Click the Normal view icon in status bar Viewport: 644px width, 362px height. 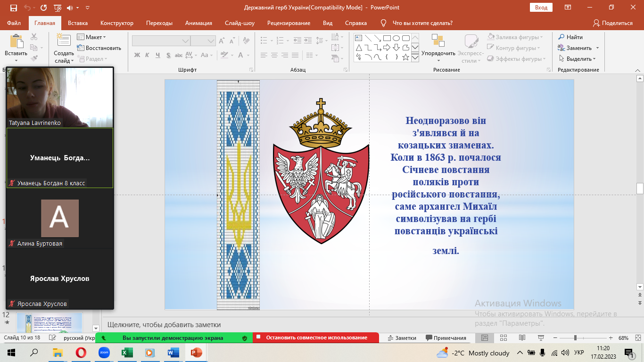point(485,338)
